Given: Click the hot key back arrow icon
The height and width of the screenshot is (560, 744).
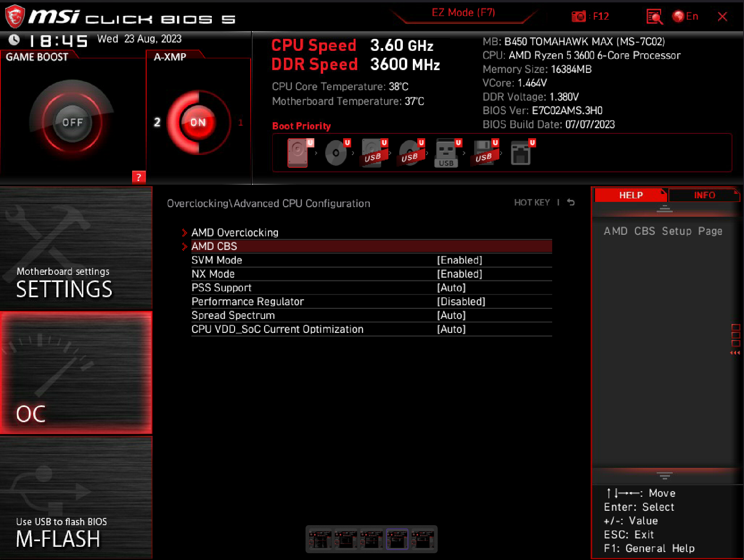Looking at the screenshot, I should (571, 202).
